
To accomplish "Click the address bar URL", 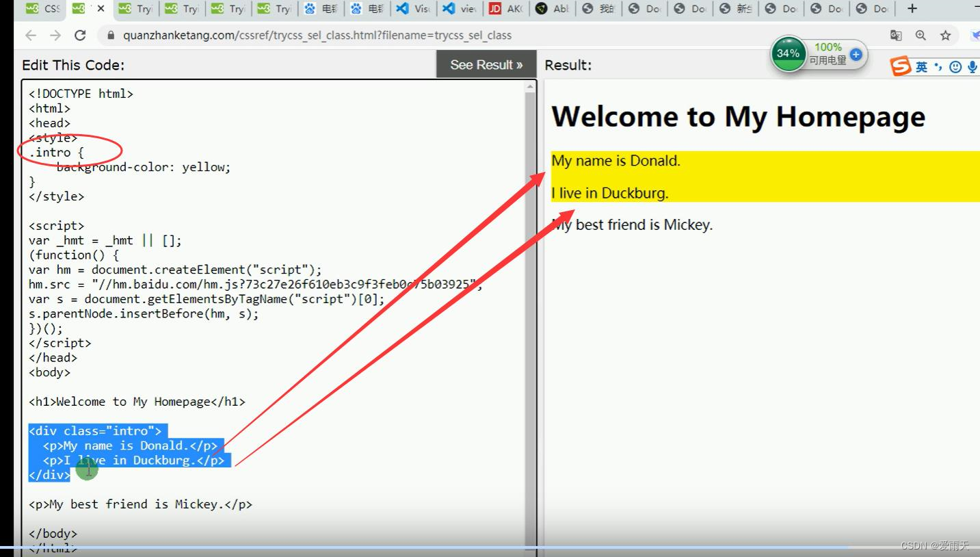I will pos(317,36).
